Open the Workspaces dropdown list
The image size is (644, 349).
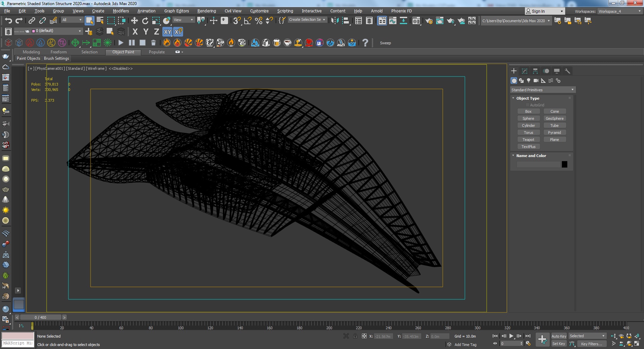[x=620, y=11]
